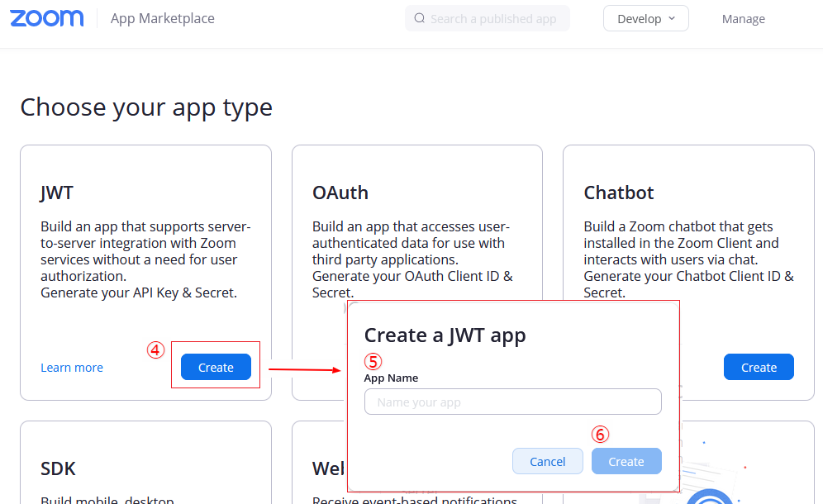The image size is (823, 504).
Task: Open the JWT Learn more link
Action: coord(72,368)
